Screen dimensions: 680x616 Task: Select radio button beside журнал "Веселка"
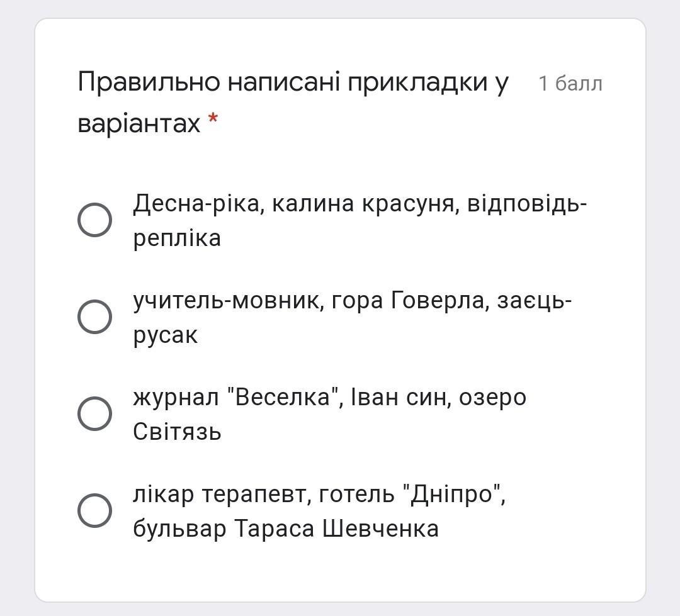click(x=94, y=413)
